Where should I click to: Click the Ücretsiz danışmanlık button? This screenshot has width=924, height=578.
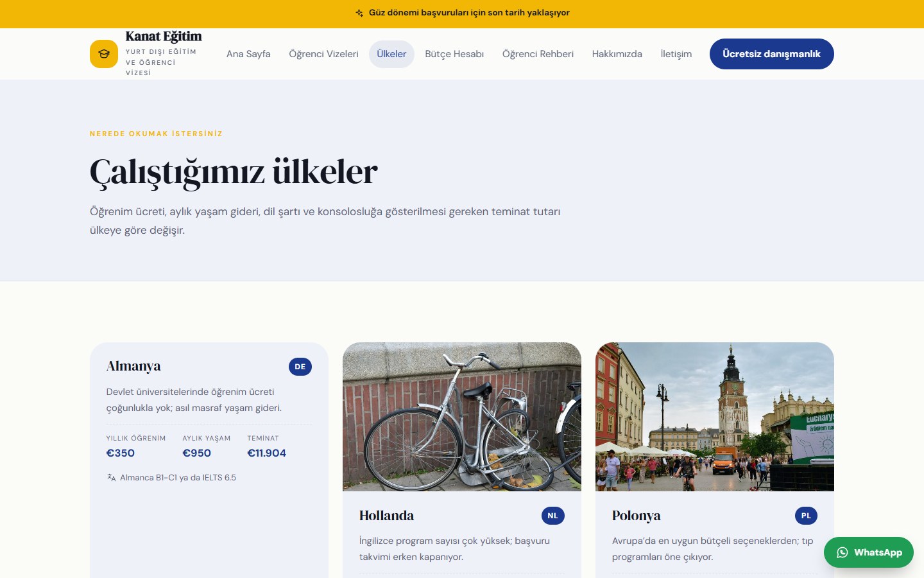pos(772,54)
